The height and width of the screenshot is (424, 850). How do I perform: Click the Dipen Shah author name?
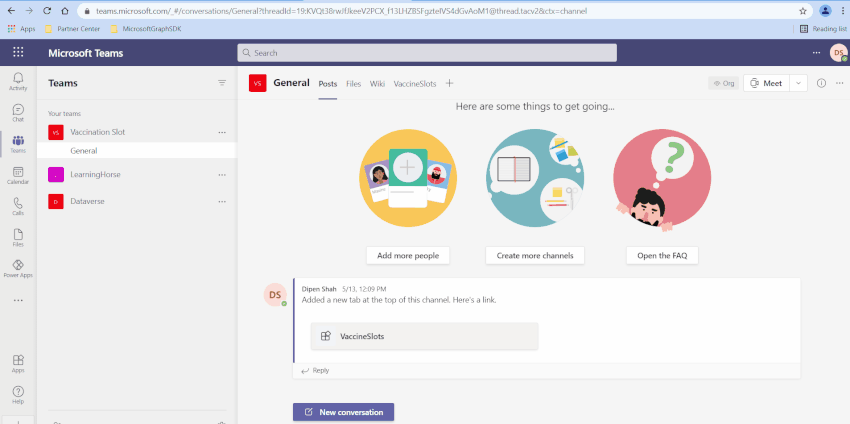pyautogui.click(x=319, y=289)
